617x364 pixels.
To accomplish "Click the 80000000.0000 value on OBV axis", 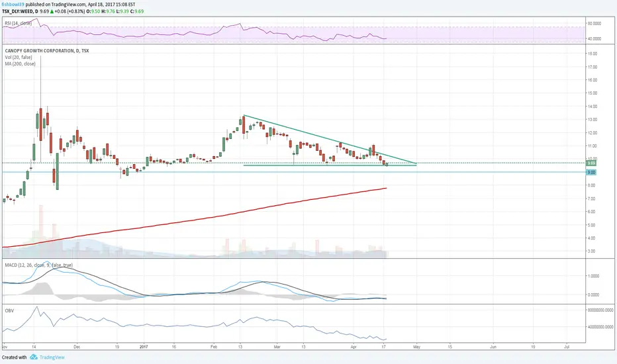I will [600, 310].
